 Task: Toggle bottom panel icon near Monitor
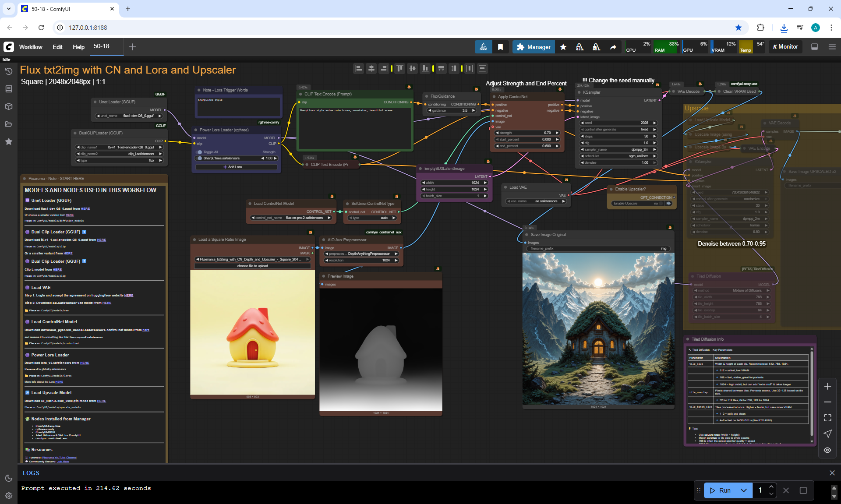coord(814,47)
